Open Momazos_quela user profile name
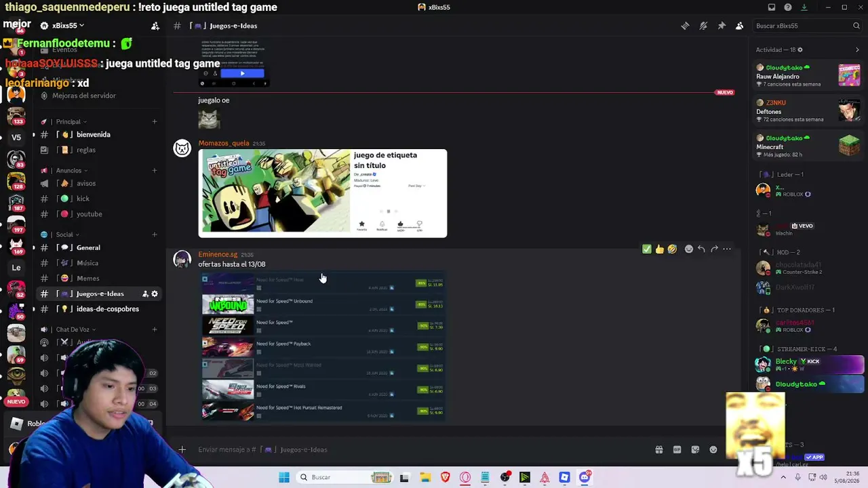The height and width of the screenshot is (488, 868). 224,143
